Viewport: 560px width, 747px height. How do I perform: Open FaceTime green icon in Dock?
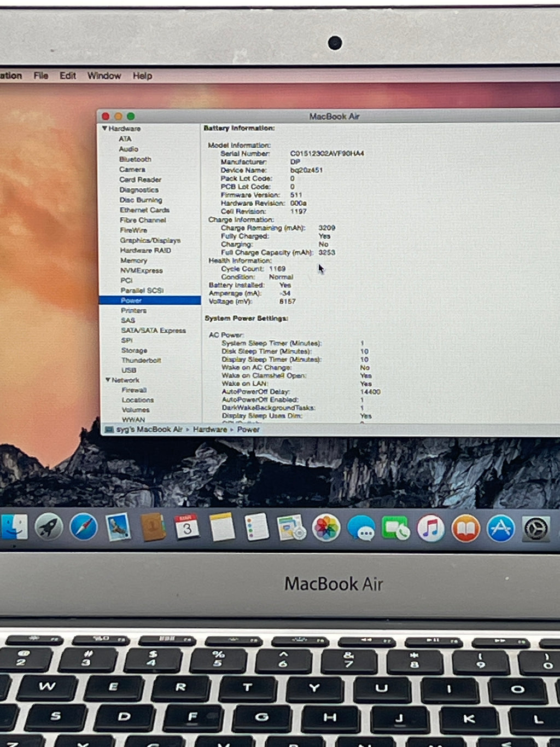(395, 529)
